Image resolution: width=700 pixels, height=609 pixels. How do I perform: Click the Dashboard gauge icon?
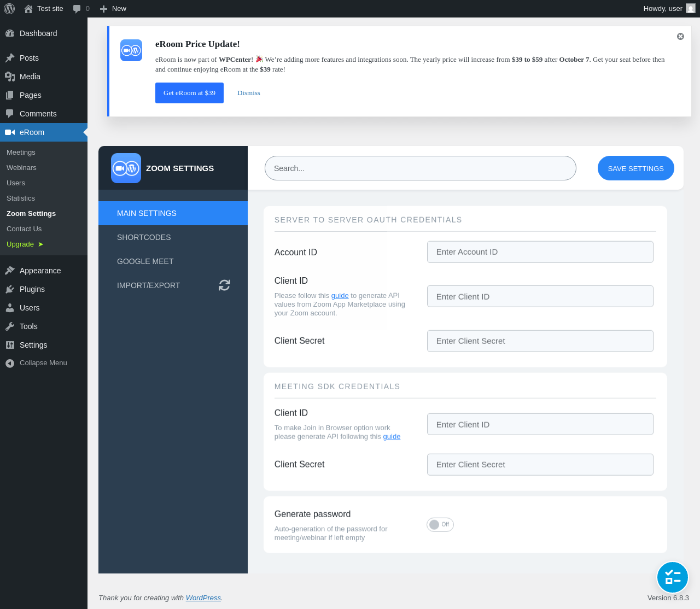pos(10,33)
